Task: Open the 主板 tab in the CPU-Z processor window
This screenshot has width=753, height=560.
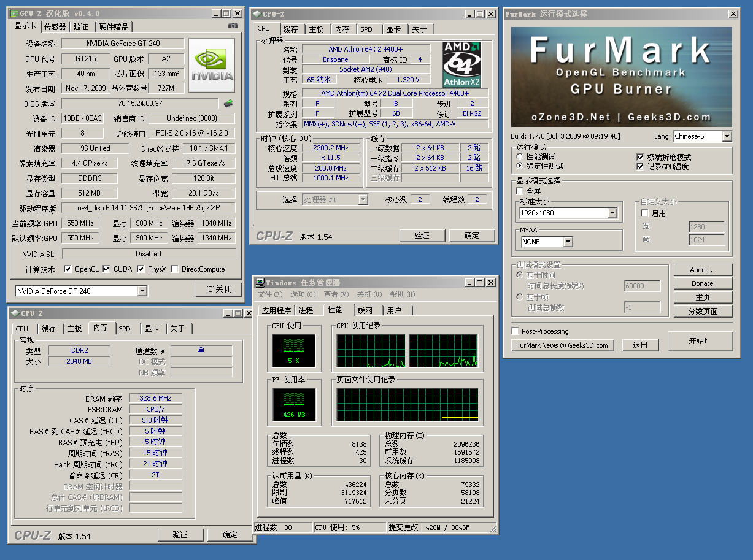Action: [316, 29]
